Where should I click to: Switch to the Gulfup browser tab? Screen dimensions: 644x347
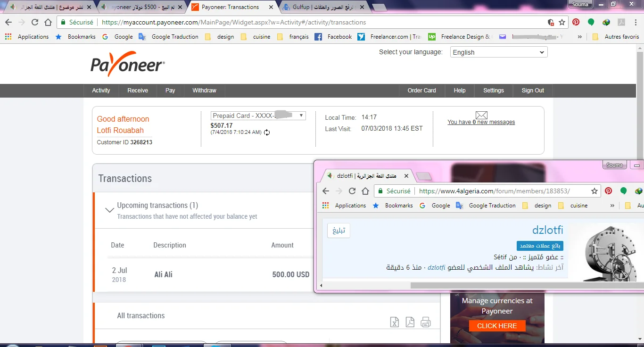[316, 7]
